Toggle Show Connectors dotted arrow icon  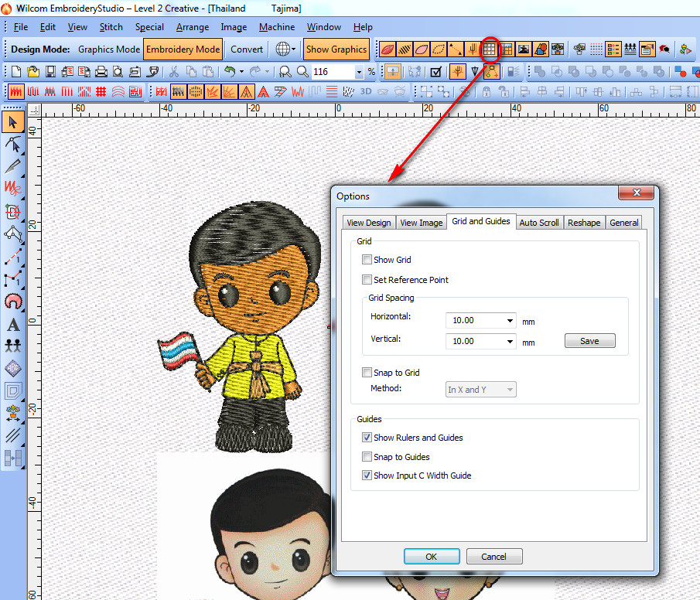(455, 49)
